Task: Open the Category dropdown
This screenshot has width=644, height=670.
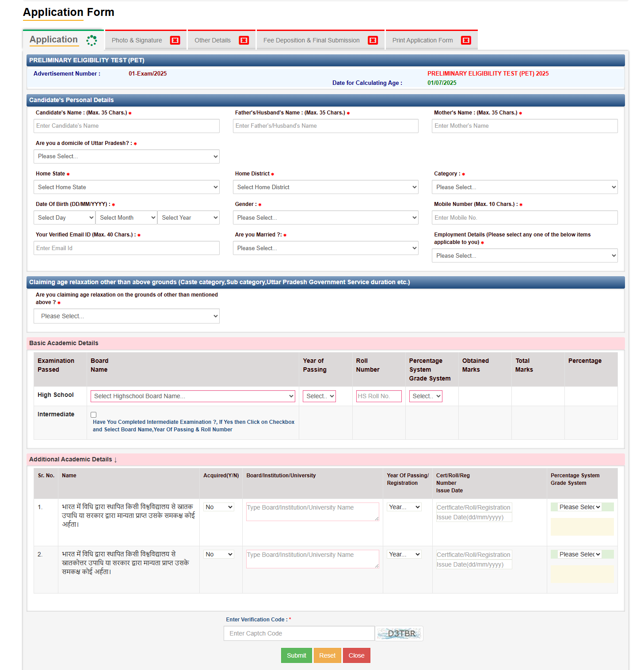Action: 525,187
